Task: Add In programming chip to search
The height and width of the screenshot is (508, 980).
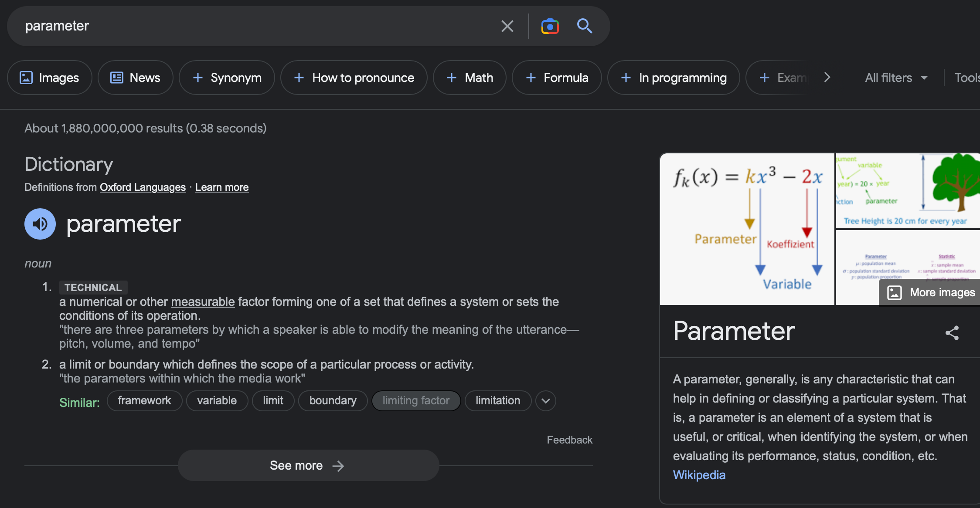Action: [x=674, y=78]
